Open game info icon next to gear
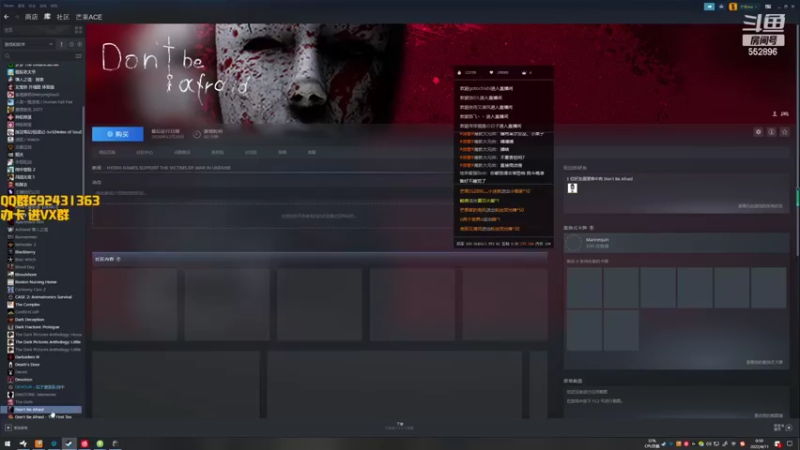Screen dimensions: 800x450 tap(771, 132)
